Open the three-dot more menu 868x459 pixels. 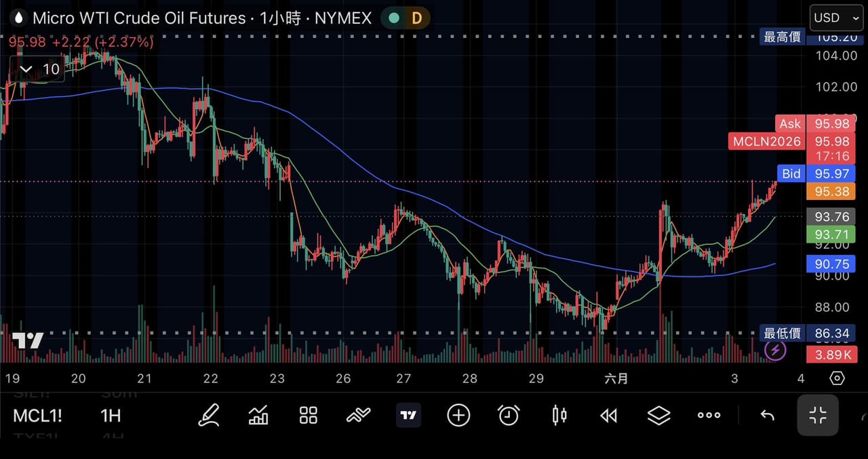pyautogui.click(x=709, y=416)
